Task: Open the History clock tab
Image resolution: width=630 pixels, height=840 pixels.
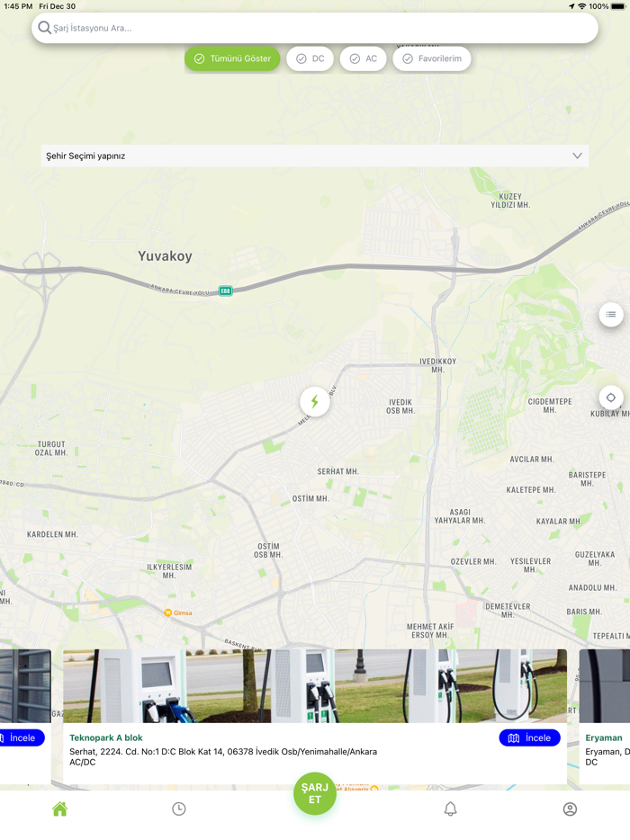Action: (x=179, y=809)
